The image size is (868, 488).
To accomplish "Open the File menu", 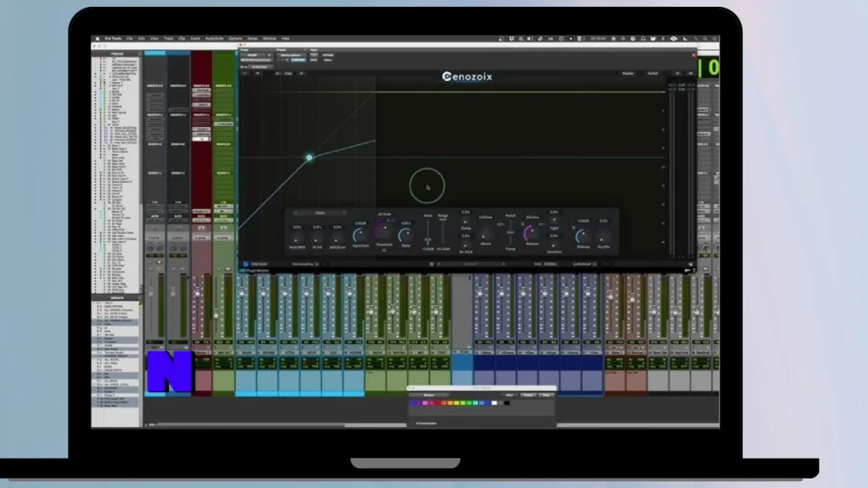I will (x=130, y=39).
